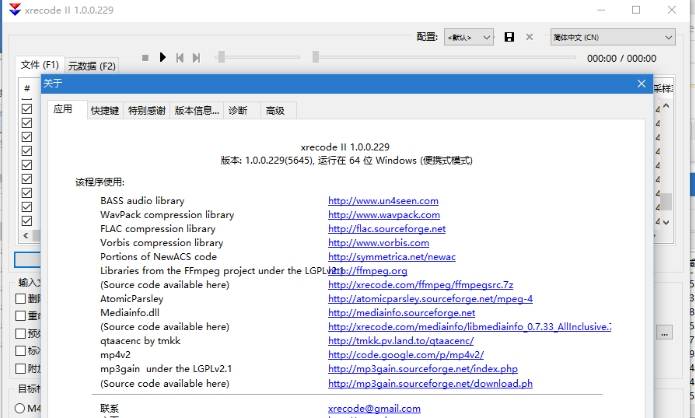Viewport: 695px width, 418px height.
Task: Open the http://www.vorbis.com link
Action: (379, 243)
